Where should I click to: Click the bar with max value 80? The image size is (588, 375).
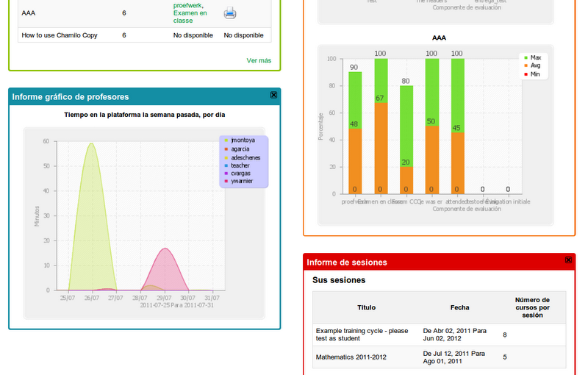406,140
